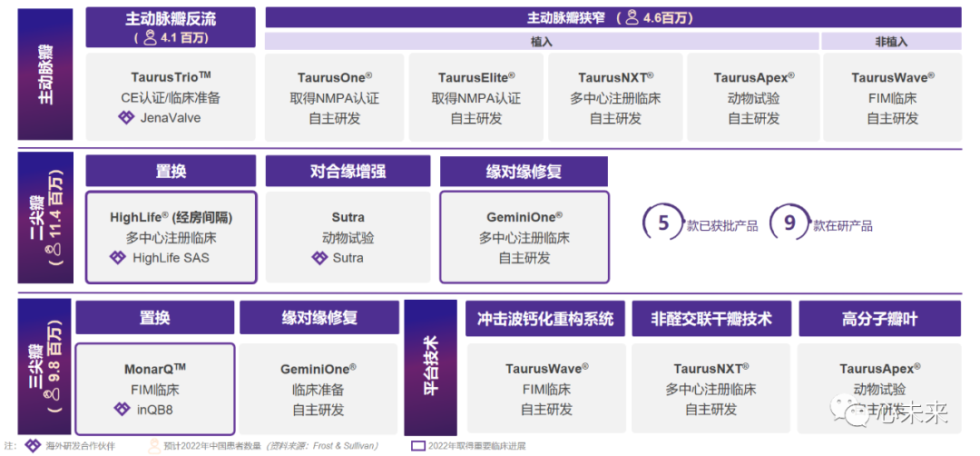Viewport: 980px width, 456px height.
Task: Select the 主动脉瓣反流 header
Action: [171, 18]
